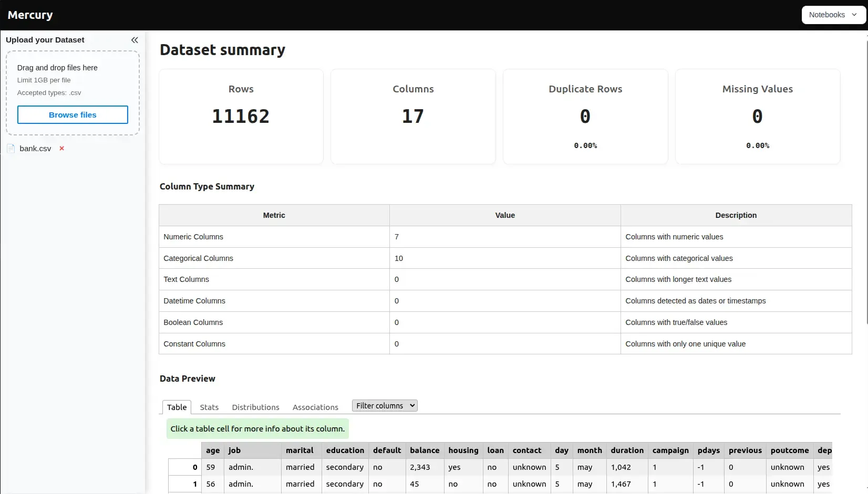Viewport: 868px width, 494px height.
Task: Click balance cell 45 in row 1
Action: click(x=425, y=484)
